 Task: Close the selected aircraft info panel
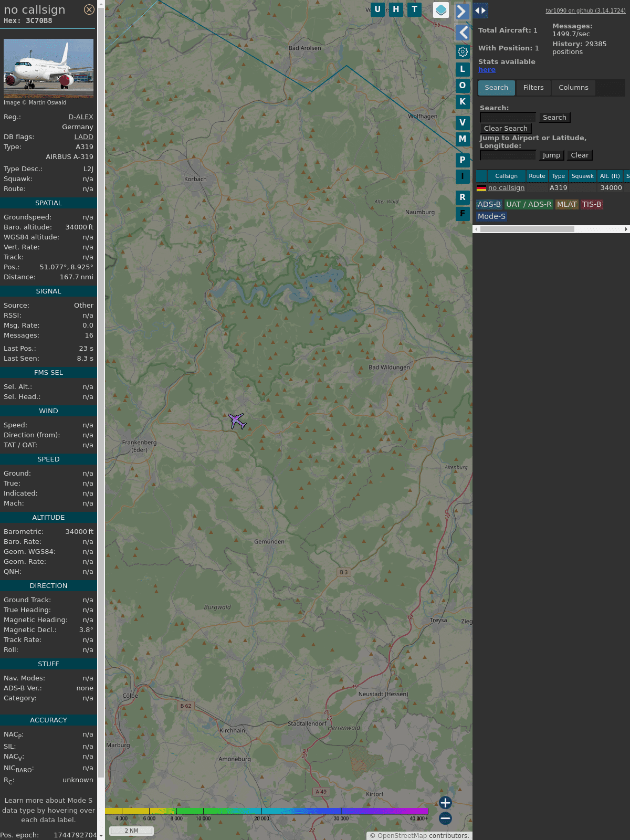point(89,9)
